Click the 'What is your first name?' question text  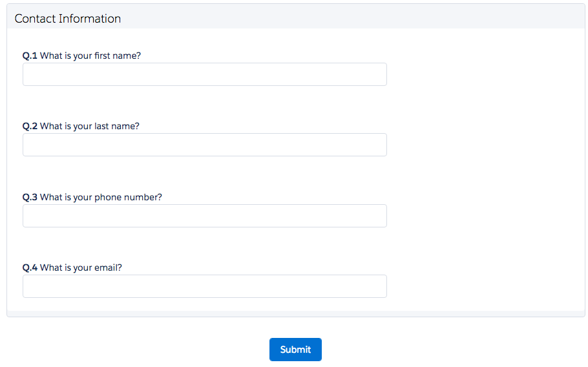[90, 56]
